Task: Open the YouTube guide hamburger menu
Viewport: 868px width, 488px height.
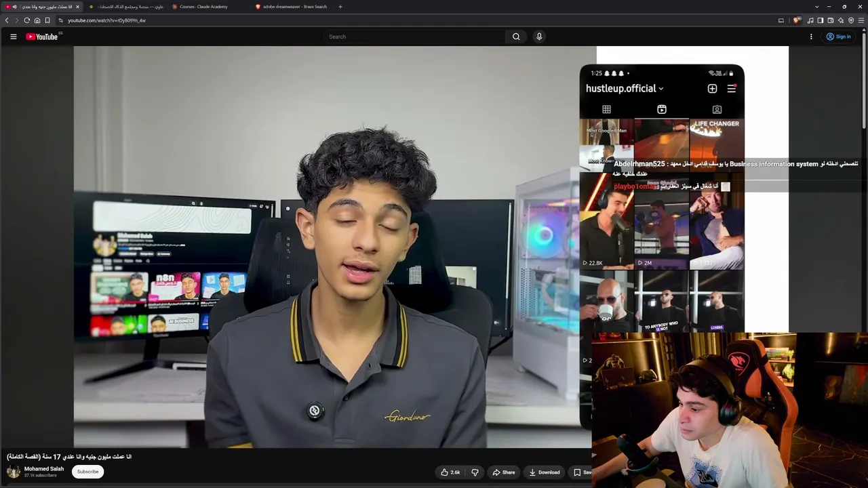Action: (13, 37)
